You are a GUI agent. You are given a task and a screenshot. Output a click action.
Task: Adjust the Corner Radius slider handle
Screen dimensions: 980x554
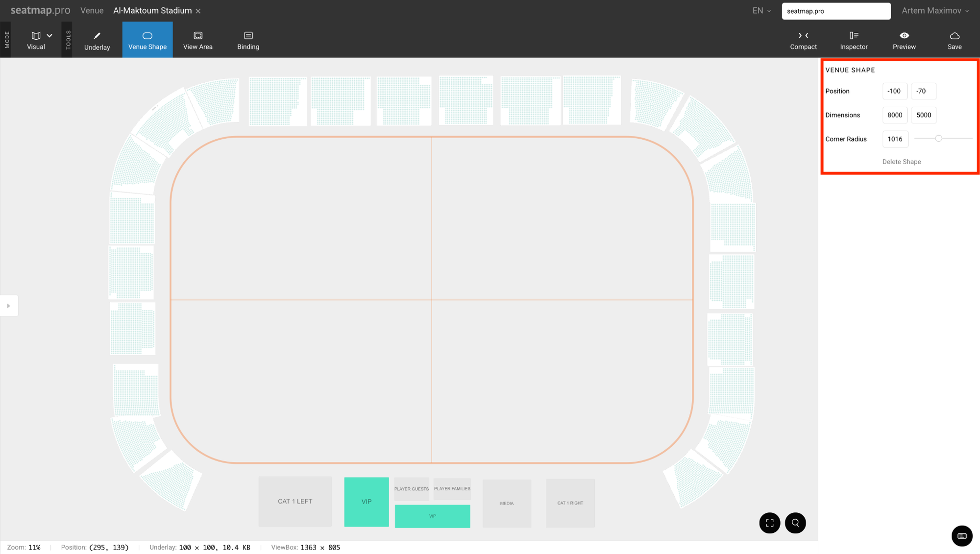[938, 139]
